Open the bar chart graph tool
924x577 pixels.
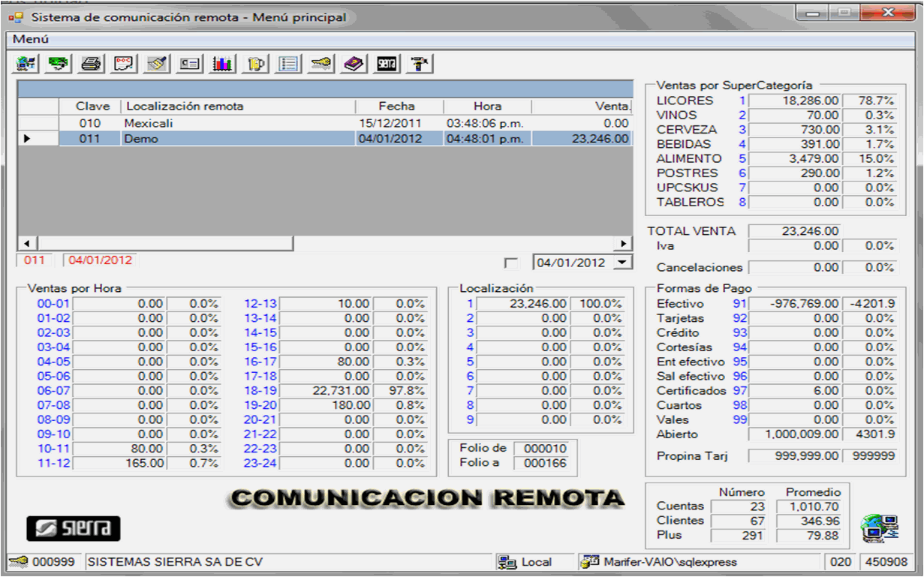coord(222,64)
